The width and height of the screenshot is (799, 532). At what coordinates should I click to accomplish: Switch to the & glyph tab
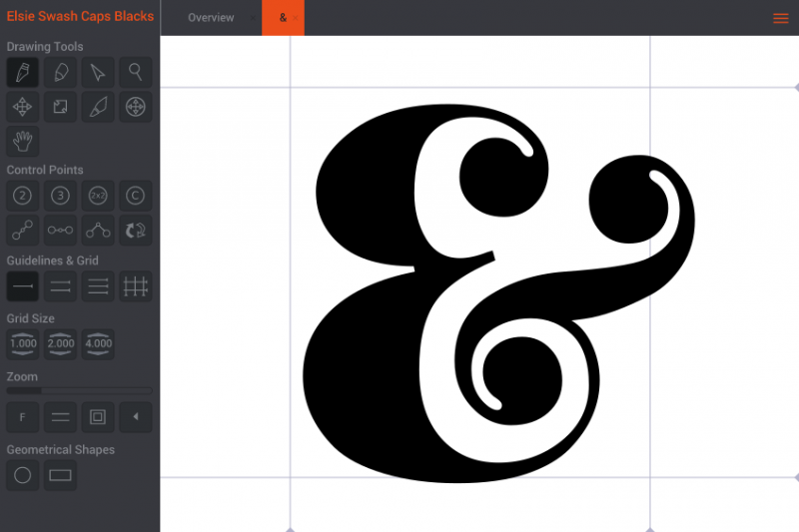(x=283, y=18)
